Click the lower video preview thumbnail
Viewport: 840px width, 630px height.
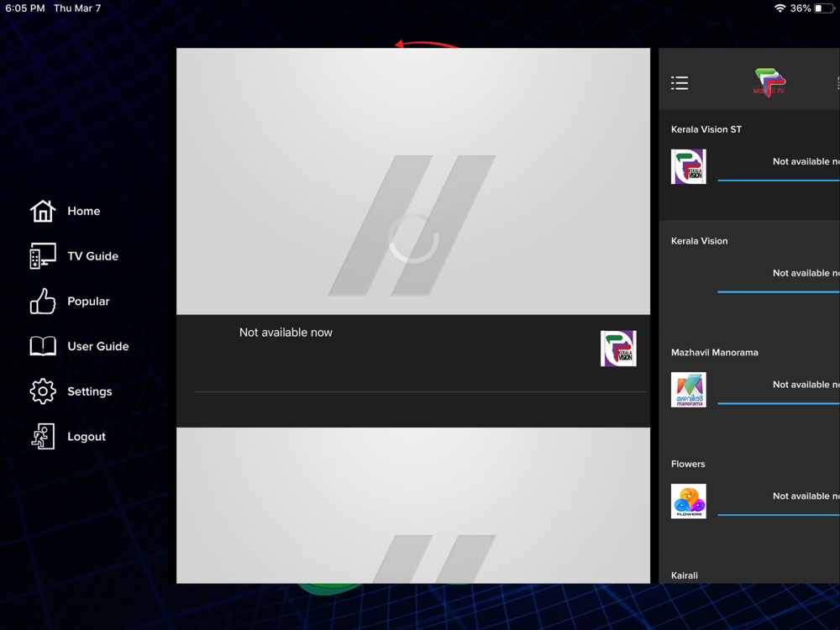pyautogui.click(x=413, y=505)
